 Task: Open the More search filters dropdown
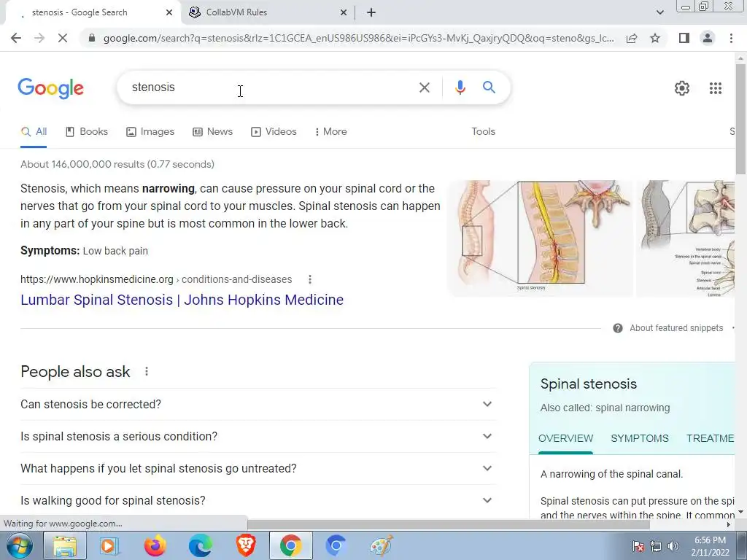coord(330,132)
